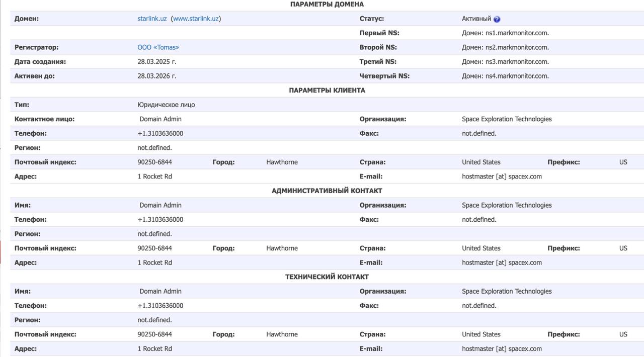This screenshot has width=644, height=357.
Task: Click the Юридическое лицо type value
Action: pyautogui.click(x=166, y=105)
